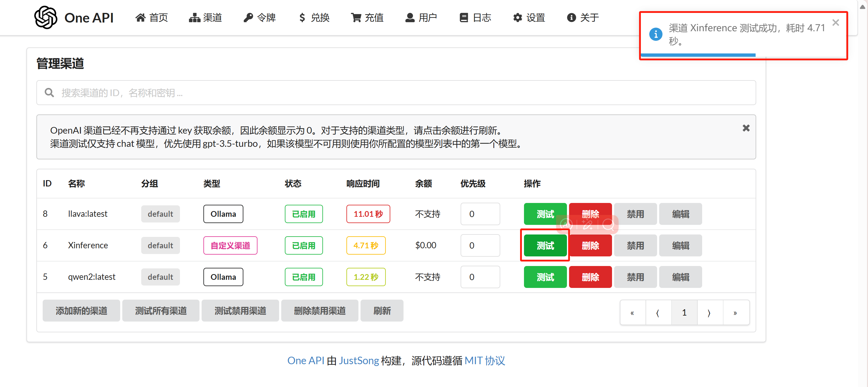The height and width of the screenshot is (387, 868).
Task: Open the 日志 logs page
Action: tap(475, 17)
